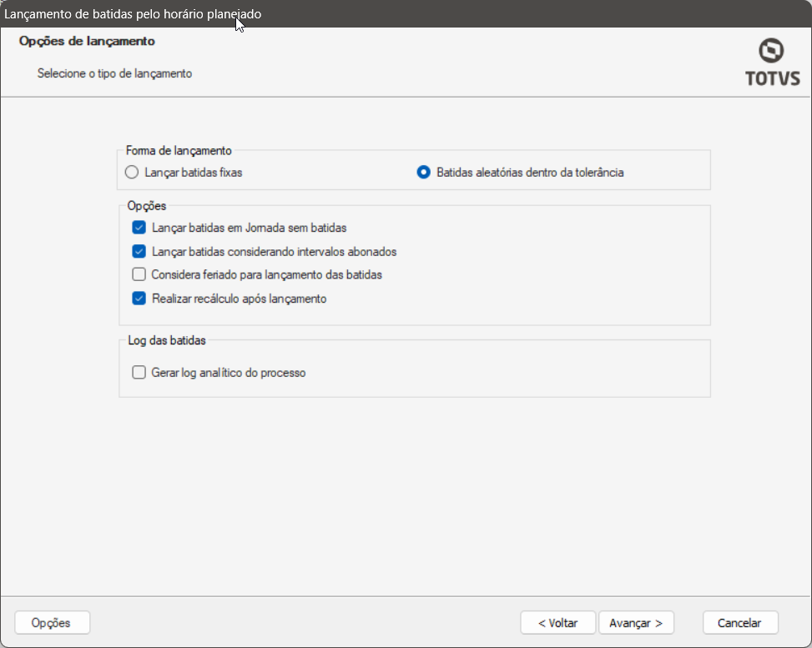Open the Opções button at bottom left
Image resolution: width=812 pixels, height=648 pixels.
(x=52, y=623)
